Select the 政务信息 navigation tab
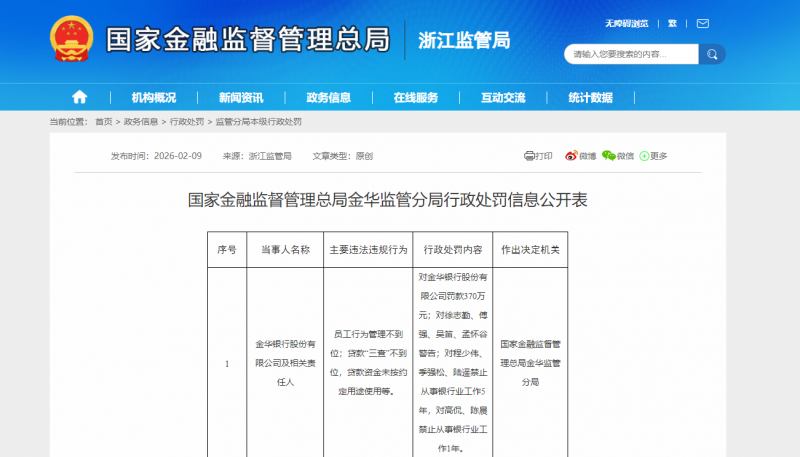Viewport: 800px width, 457px height. point(328,97)
